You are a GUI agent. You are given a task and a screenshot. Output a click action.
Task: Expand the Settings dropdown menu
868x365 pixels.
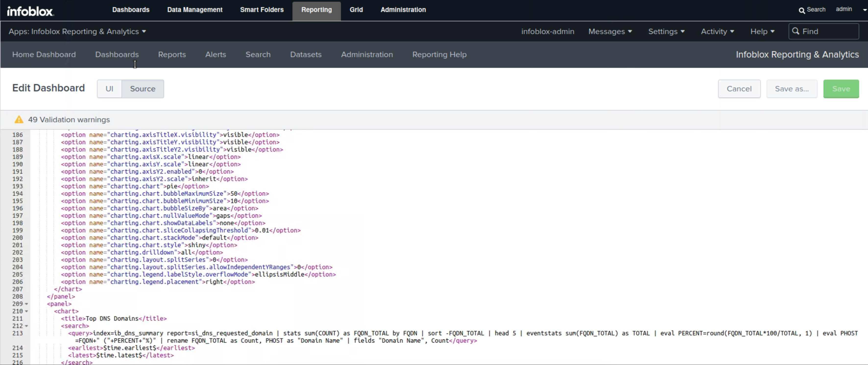[x=666, y=31]
